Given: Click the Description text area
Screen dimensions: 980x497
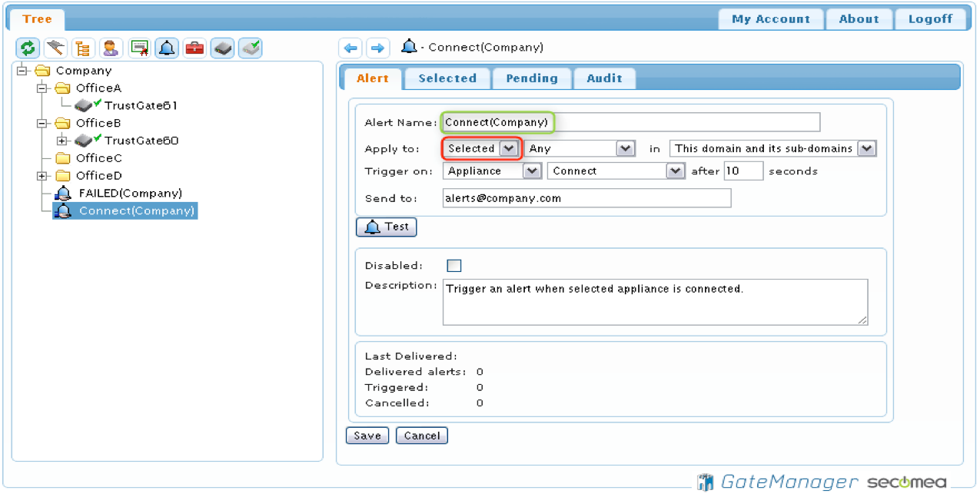Looking at the screenshot, I should 656,302.
